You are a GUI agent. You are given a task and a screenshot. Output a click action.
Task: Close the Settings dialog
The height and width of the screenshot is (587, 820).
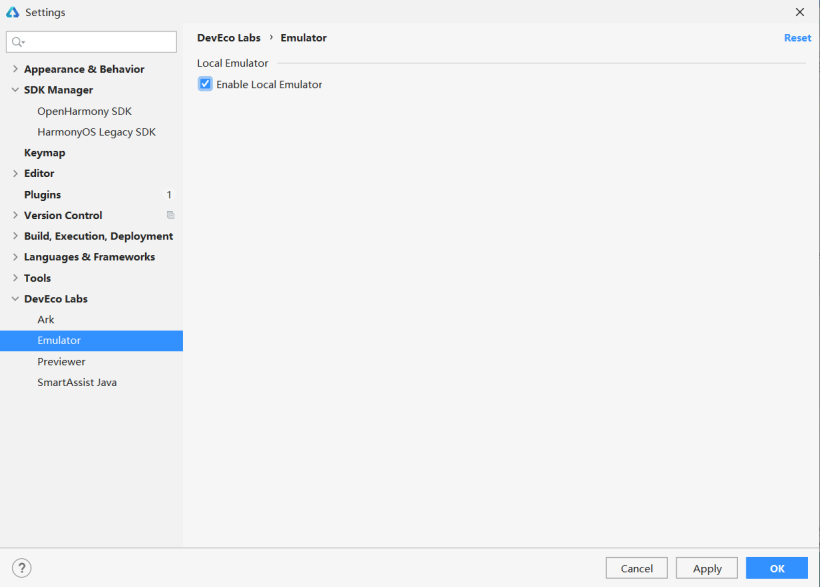pos(800,12)
